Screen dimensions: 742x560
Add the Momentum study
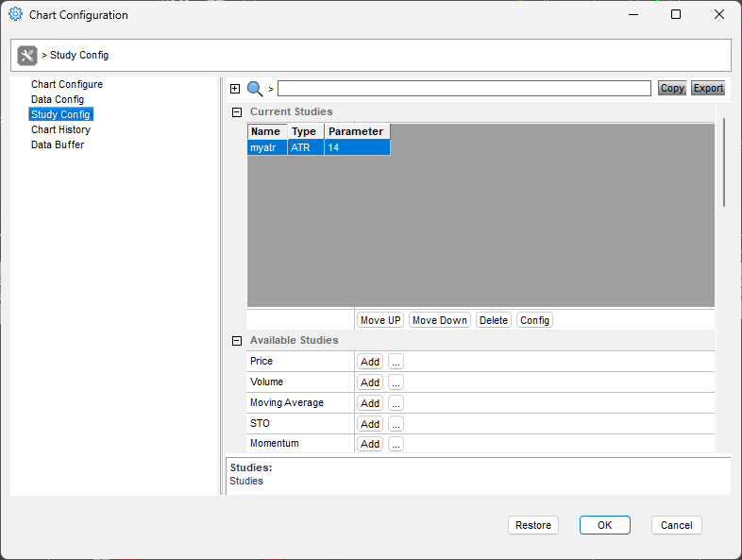(370, 444)
